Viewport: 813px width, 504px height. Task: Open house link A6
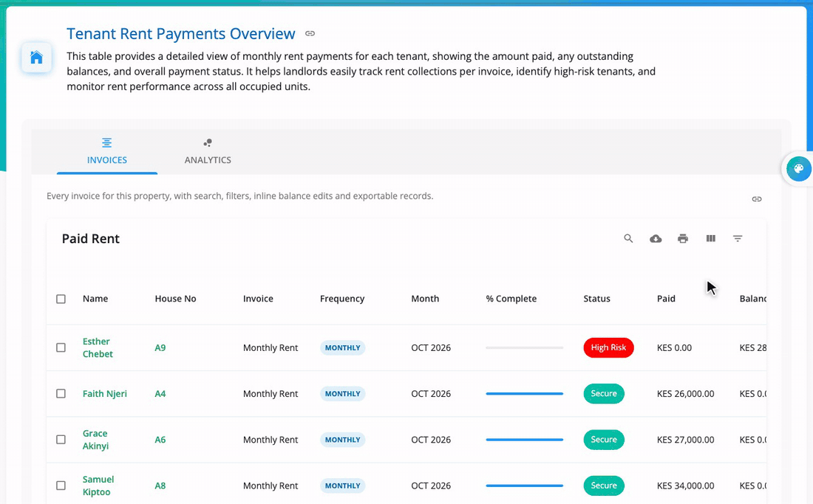(160, 440)
